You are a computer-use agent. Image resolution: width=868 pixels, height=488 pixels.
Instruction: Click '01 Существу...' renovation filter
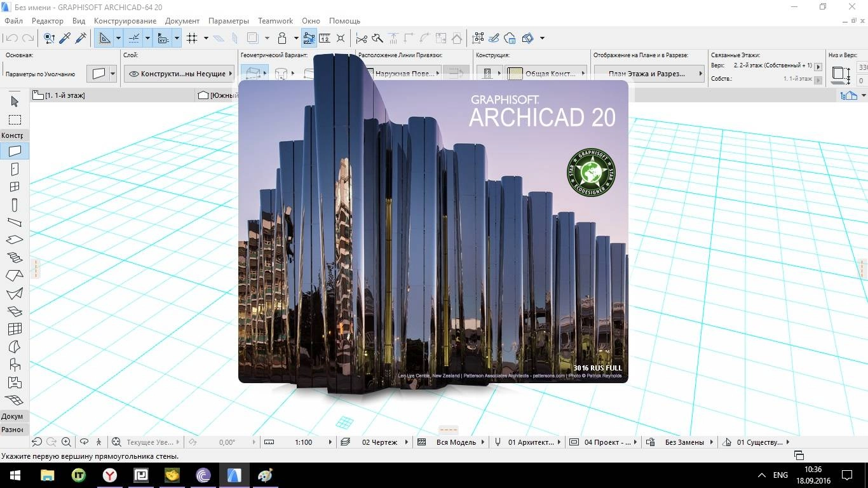pyautogui.click(x=756, y=442)
